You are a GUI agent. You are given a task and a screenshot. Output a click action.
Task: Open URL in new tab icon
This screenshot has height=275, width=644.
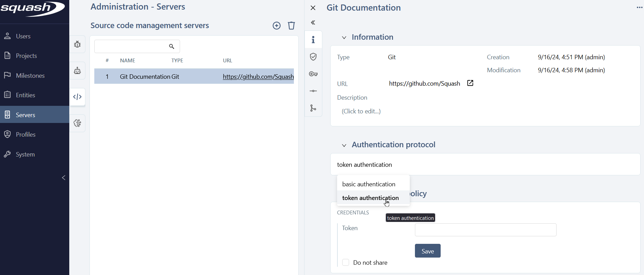pyautogui.click(x=470, y=83)
